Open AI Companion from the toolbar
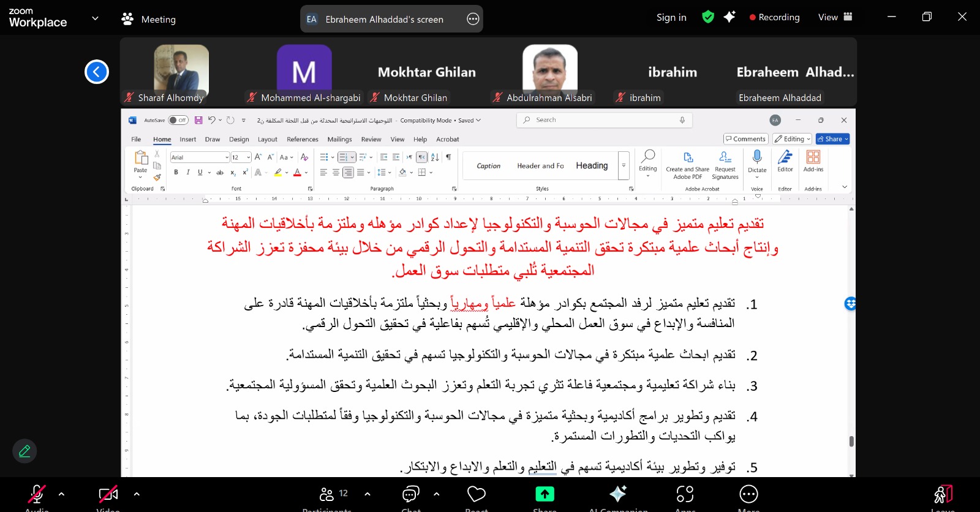 (618, 494)
